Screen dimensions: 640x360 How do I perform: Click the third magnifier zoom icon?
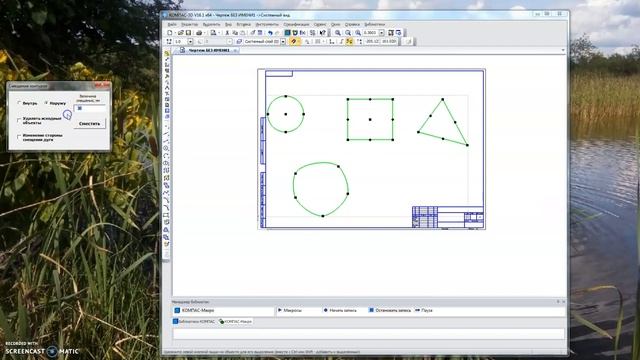click(x=358, y=33)
